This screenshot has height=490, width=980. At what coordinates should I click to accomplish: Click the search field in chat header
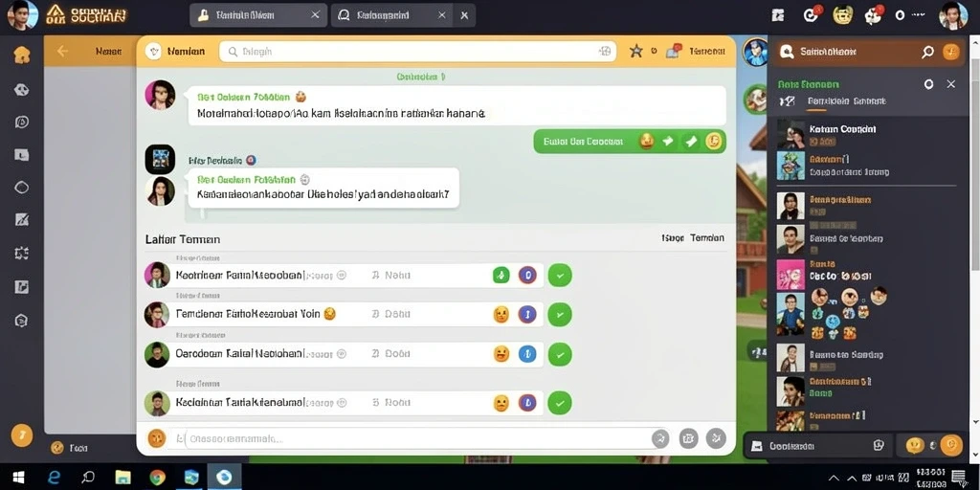[x=417, y=52]
